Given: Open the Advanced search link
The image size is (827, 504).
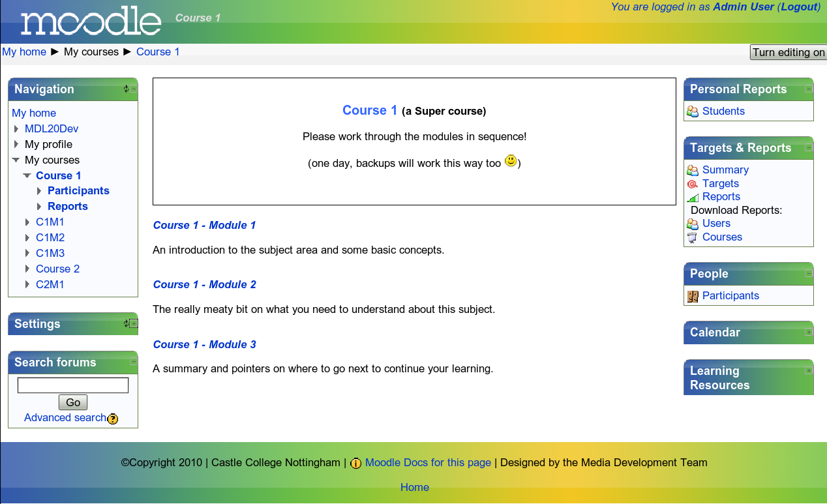Looking at the screenshot, I should tap(65, 418).
